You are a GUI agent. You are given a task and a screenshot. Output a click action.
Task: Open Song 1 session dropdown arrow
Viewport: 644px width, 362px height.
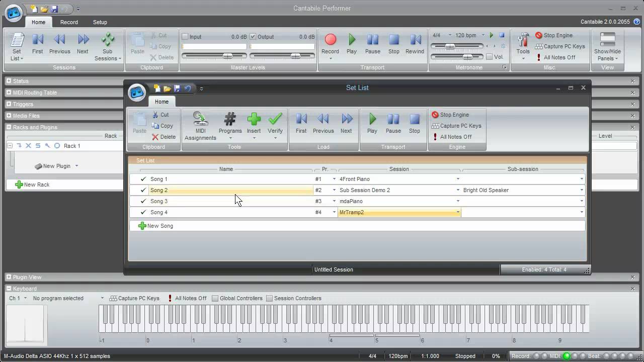[x=458, y=179]
